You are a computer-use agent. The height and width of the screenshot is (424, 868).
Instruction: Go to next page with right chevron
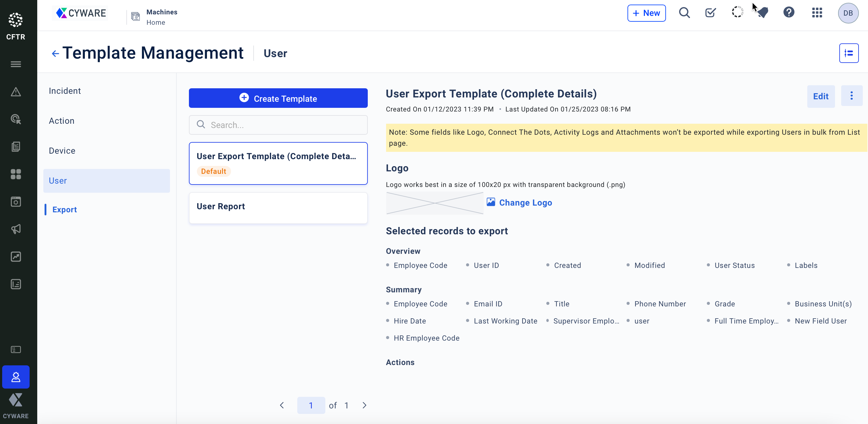[364, 405]
